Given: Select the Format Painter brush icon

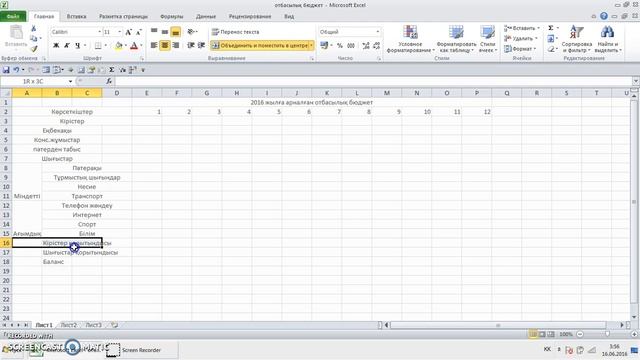Looking at the screenshot, I should click(x=33, y=49).
